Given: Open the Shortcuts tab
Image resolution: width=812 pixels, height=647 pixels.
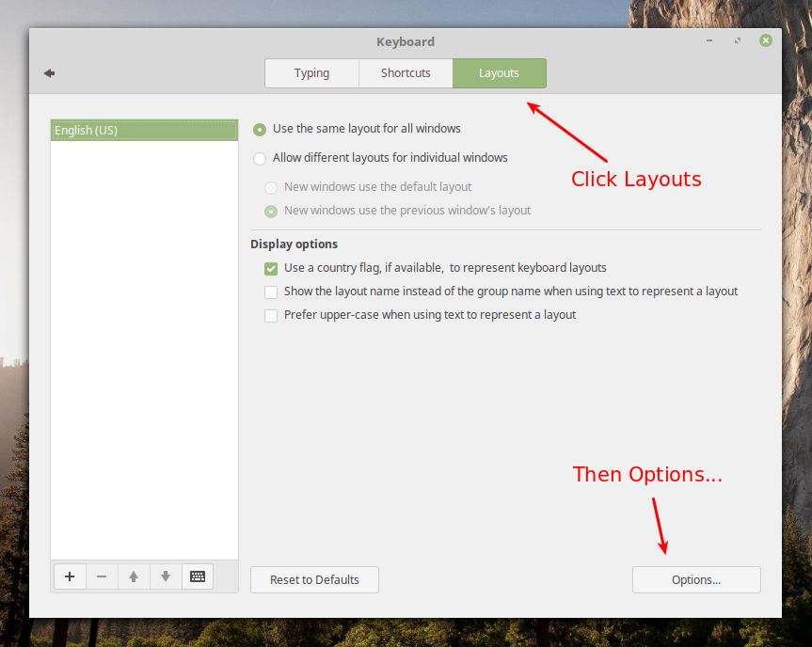Looking at the screenshot, I should [406, 73].
